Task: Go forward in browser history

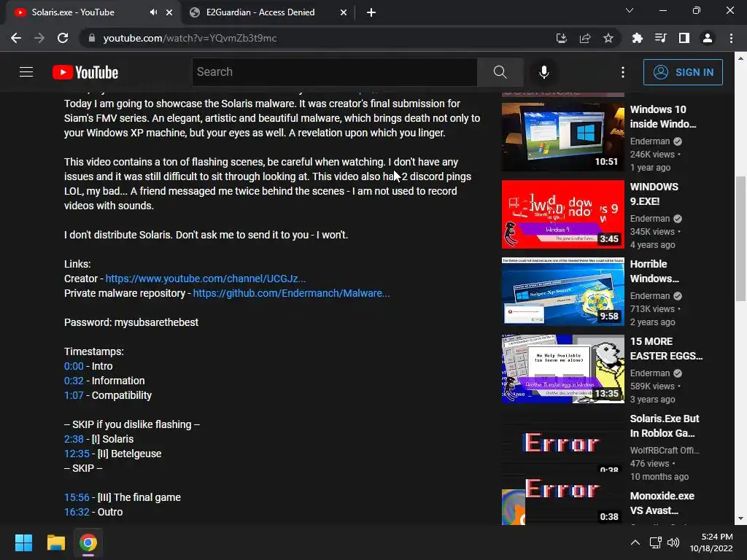Action: tap(39, 38)
